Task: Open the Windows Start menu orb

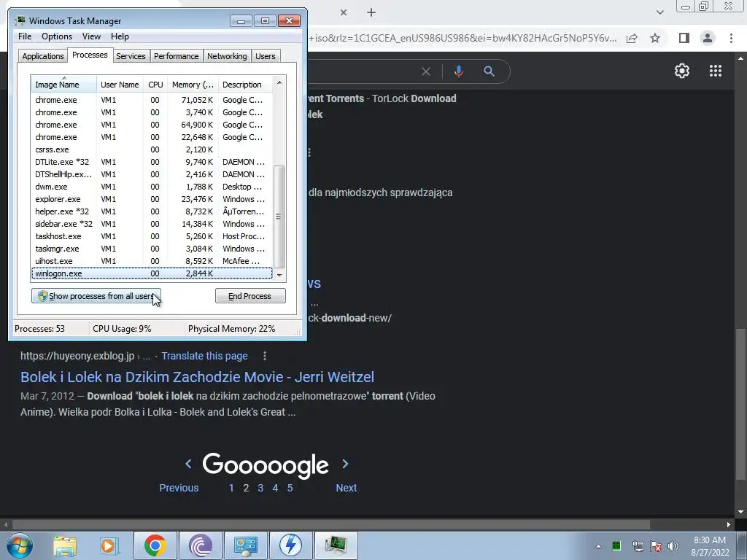Action: coord(19,545)
